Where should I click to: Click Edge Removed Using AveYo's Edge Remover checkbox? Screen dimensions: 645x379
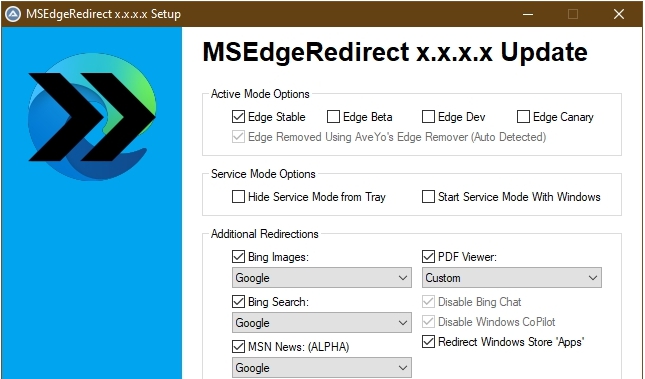pyautogui.click(x=238, y=137)
